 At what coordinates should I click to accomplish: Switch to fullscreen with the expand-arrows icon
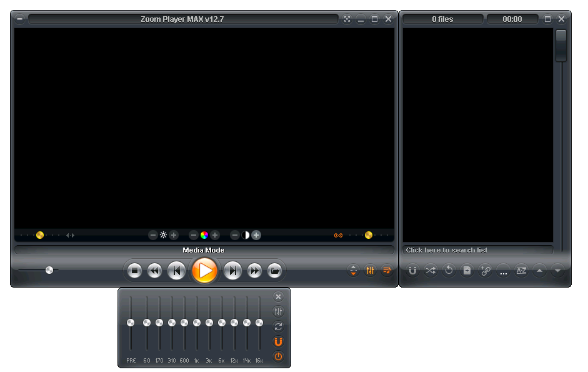point(347,19)
